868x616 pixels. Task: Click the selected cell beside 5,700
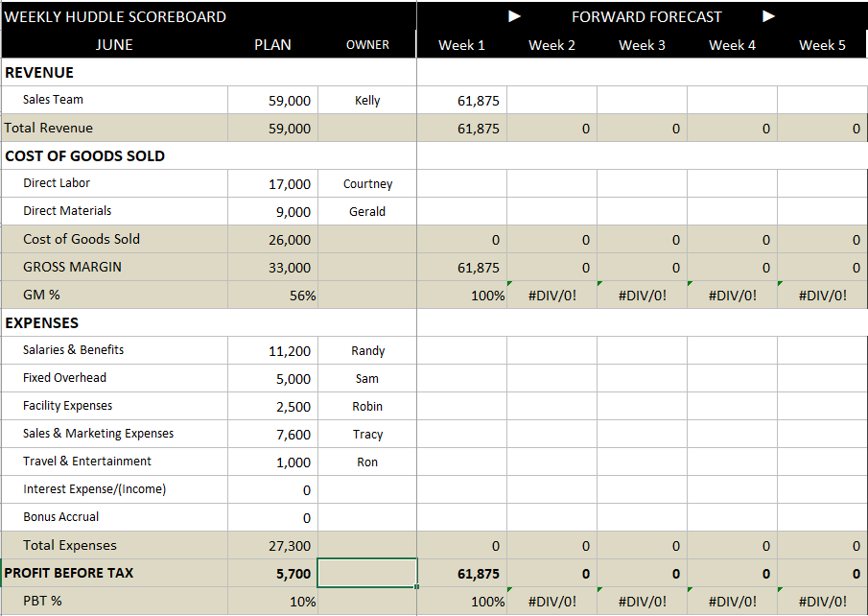pos(367,573)
